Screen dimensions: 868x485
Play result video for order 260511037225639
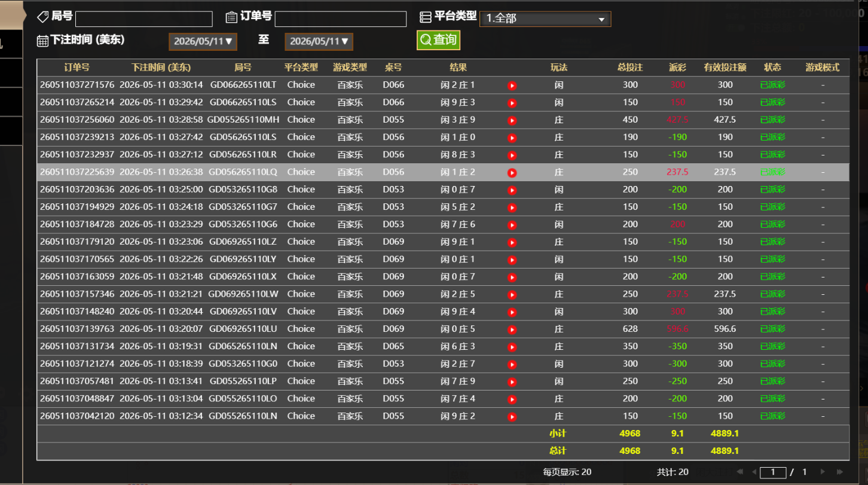tap(512, 173)
